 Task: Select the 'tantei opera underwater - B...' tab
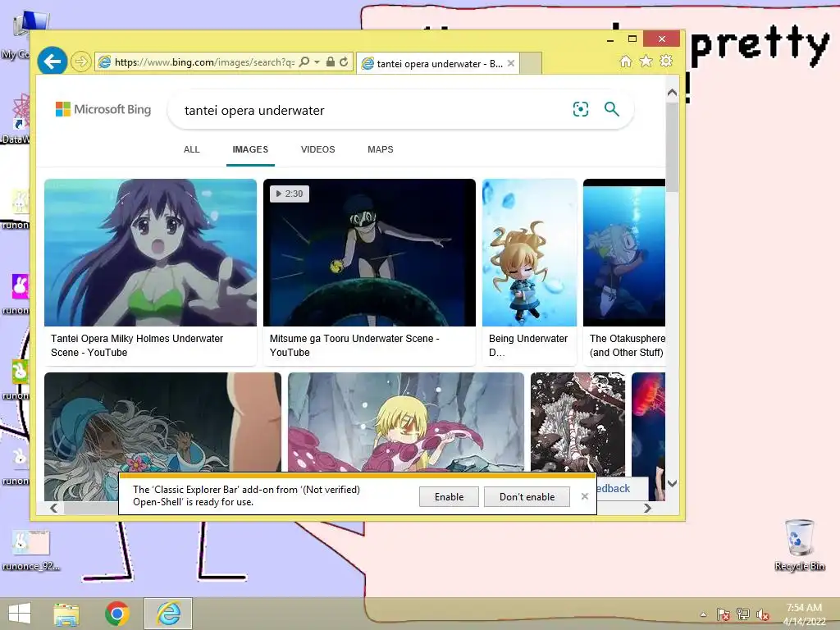pyautogui.click(x=438, y=63)
